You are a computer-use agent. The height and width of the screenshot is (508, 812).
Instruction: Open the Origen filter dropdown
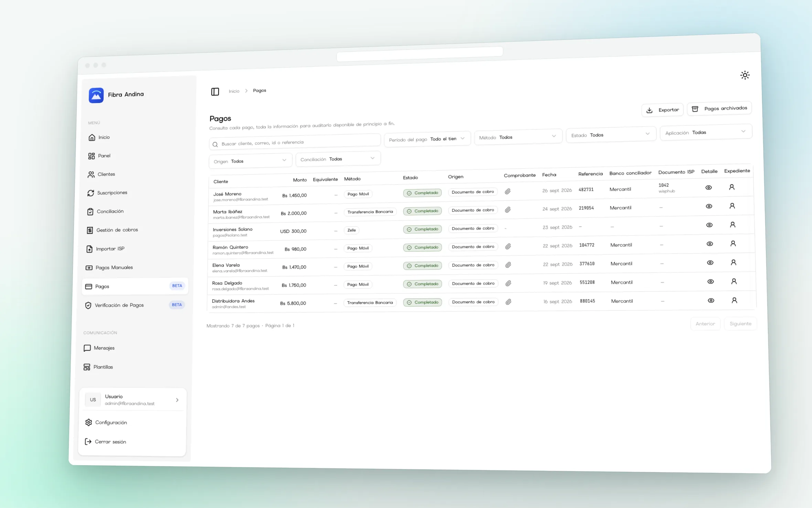point(250,161)
